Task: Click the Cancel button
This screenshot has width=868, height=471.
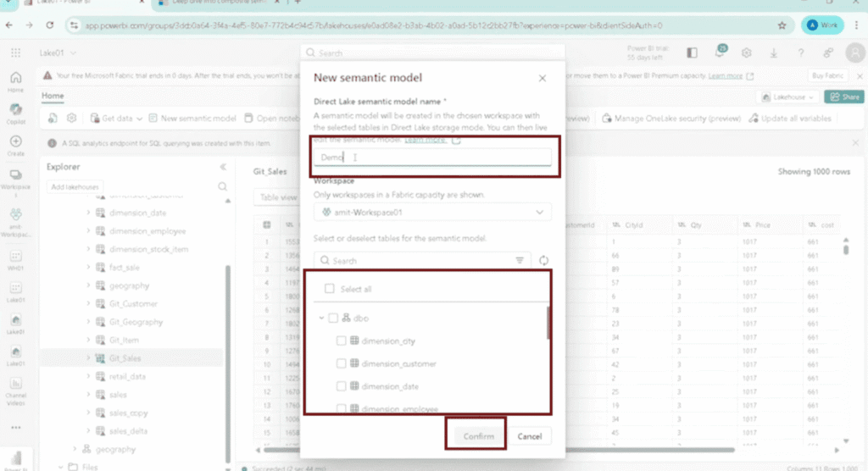Action: click(x=529, y=436)
